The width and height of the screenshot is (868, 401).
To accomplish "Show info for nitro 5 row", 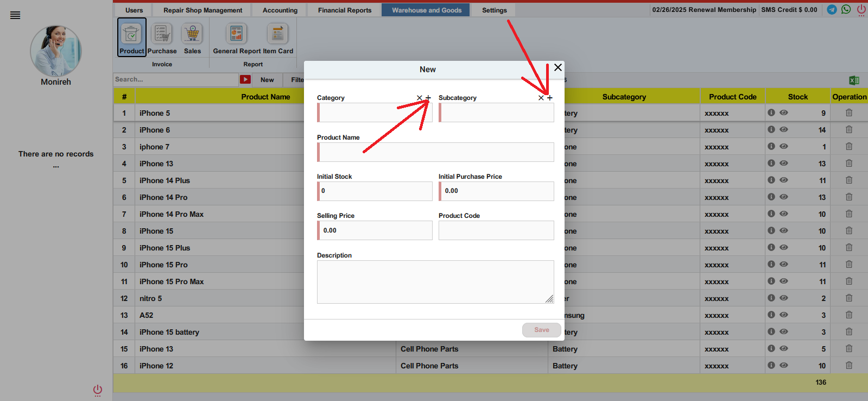I will coord(771,298).
